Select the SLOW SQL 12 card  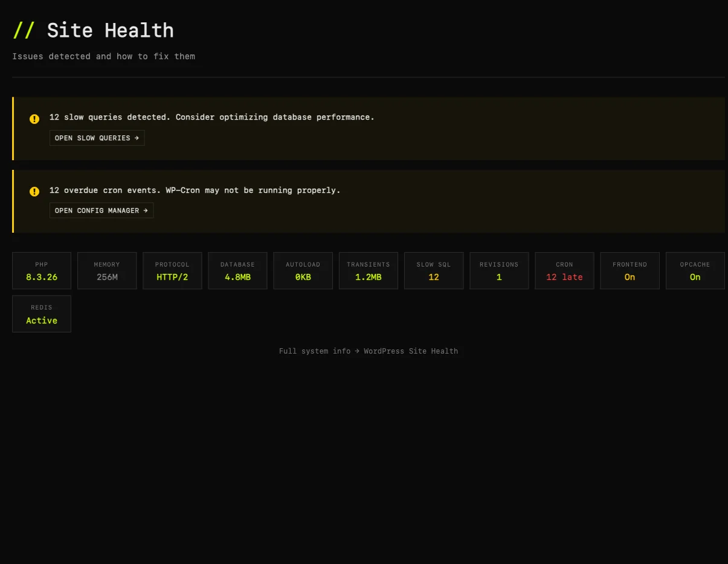click(x=434, y=270)
